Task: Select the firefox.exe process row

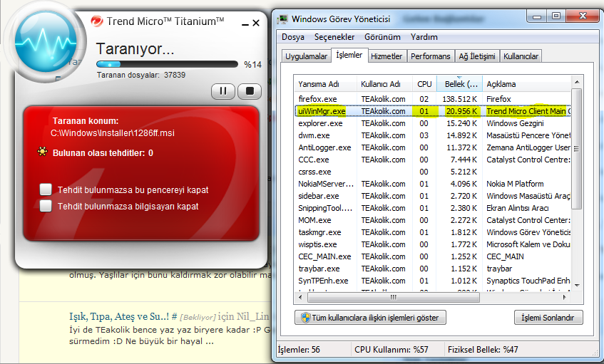Action: [433, 99]
